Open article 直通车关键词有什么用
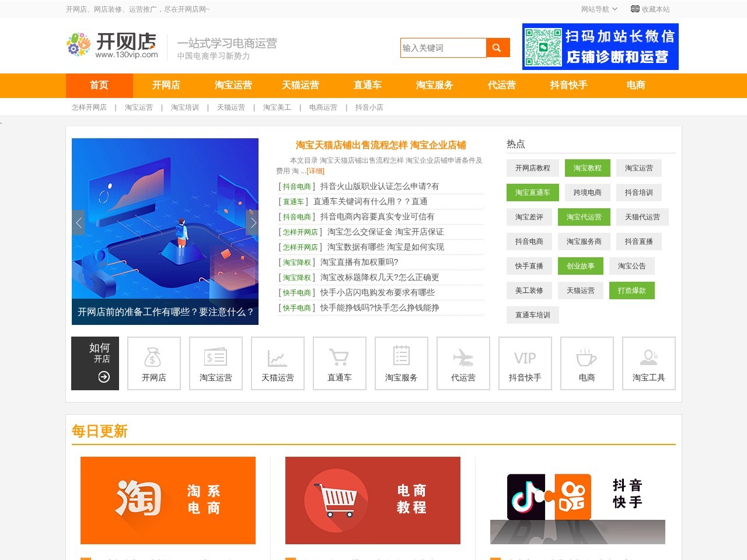 click(x=371, y=201)
